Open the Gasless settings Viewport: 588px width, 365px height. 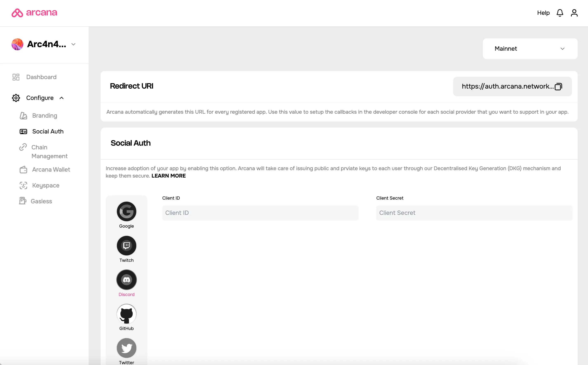click(x=41, y=201)
